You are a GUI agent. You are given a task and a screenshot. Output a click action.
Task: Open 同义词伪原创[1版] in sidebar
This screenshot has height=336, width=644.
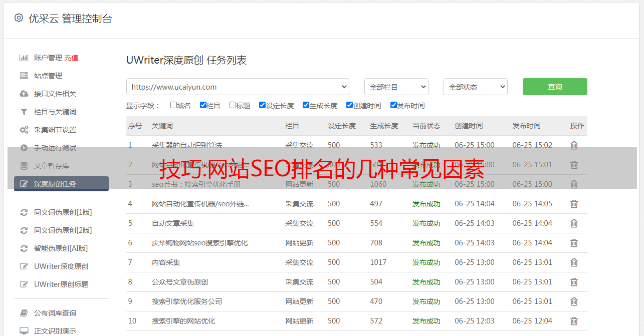click(x=63, y=212)
